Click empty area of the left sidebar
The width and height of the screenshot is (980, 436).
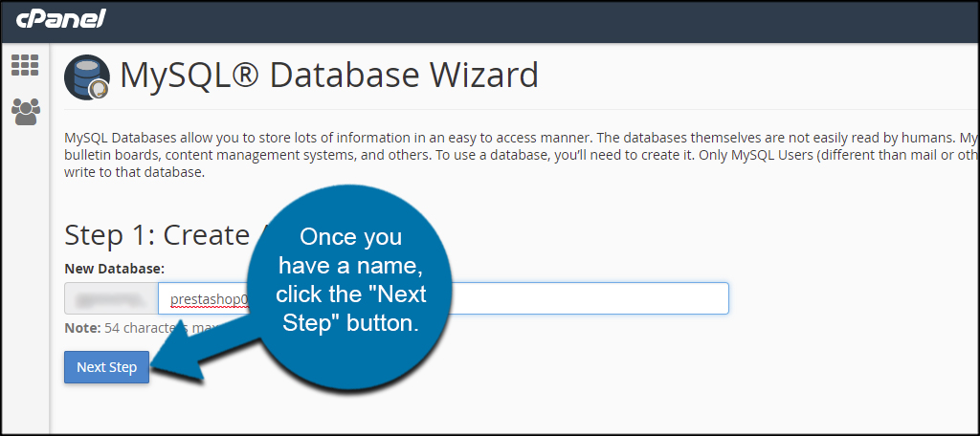pos(26,281)
